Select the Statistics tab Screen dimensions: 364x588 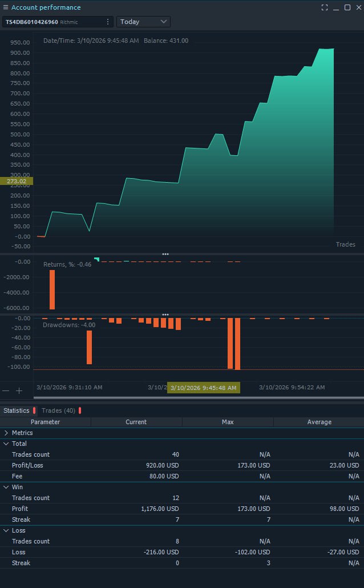coord(16,410)
